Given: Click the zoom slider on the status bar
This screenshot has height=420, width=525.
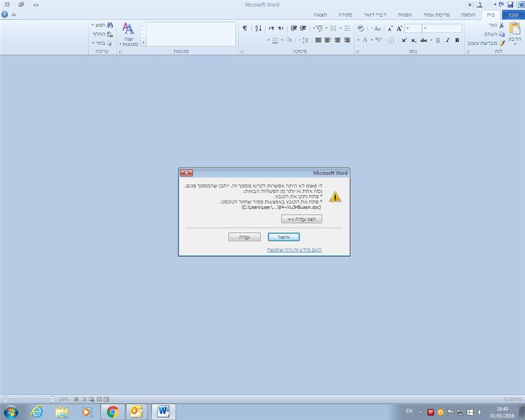Looking at the screenshot, I should click(29, 399).
